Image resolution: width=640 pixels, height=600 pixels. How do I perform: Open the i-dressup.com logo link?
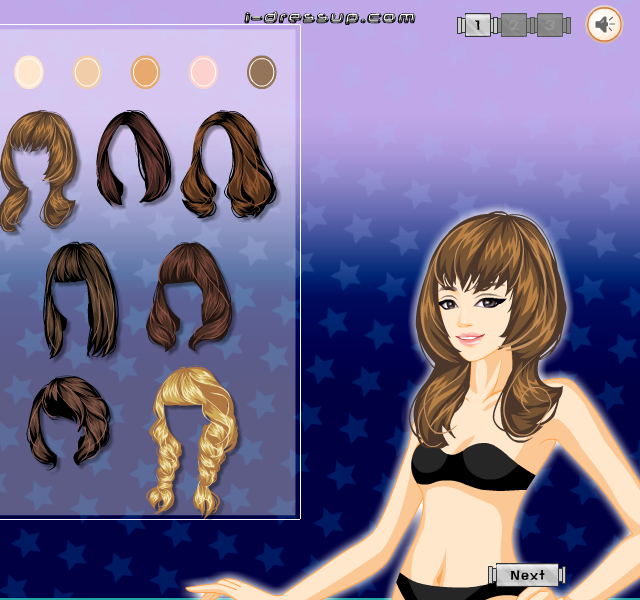(330, 18)
